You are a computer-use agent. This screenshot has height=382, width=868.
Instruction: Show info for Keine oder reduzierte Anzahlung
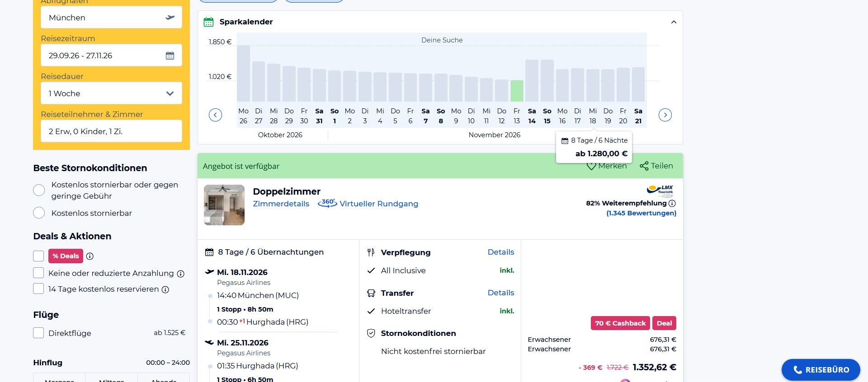[181, 274]
